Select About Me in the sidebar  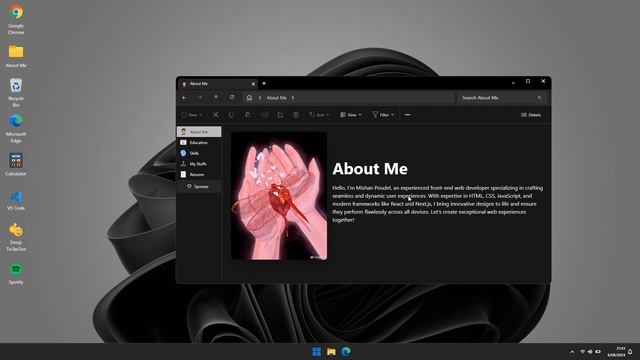[199, 132]
